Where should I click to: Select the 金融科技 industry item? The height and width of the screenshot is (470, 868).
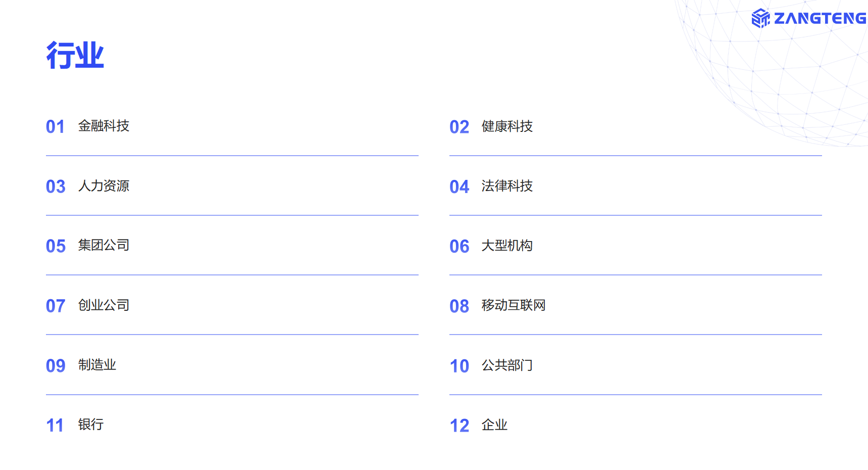104,126
